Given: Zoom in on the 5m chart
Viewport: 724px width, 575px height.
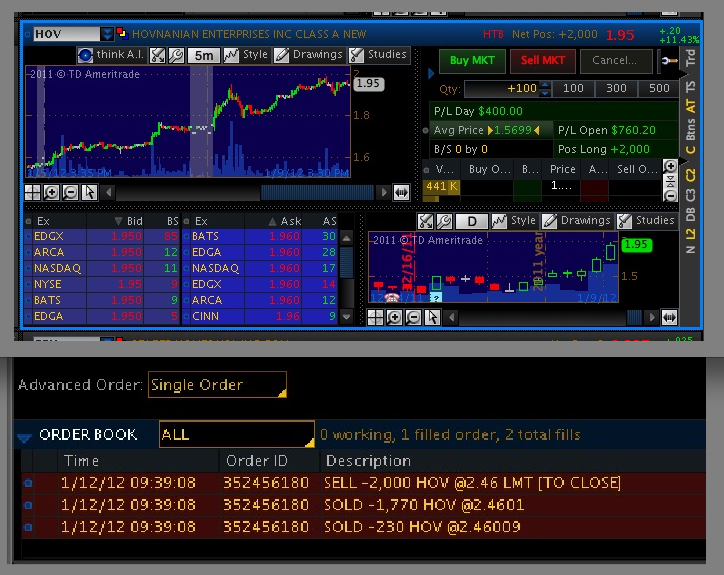Looking at the screenshot, I should 51,192.
